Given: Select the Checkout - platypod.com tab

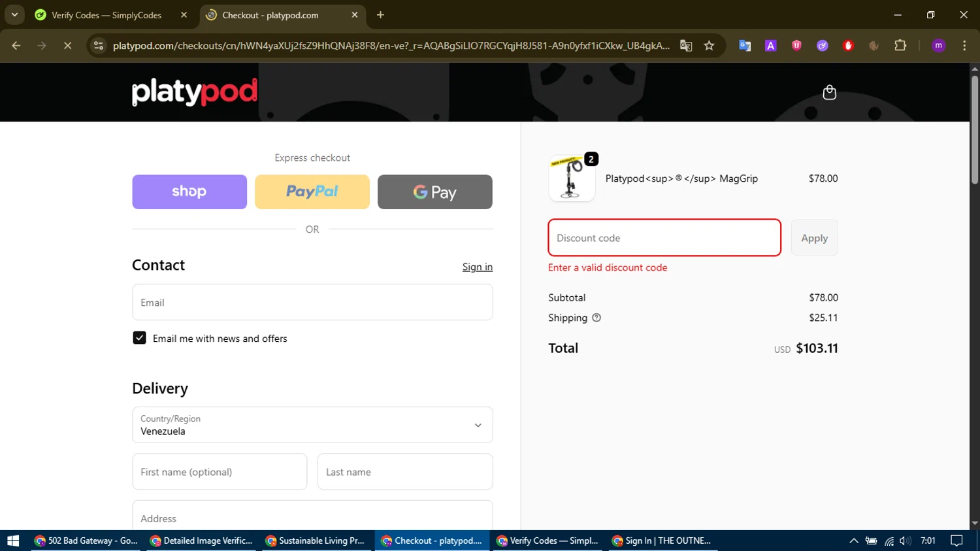Looking at the screenshot, I should (x=281, y=15).
